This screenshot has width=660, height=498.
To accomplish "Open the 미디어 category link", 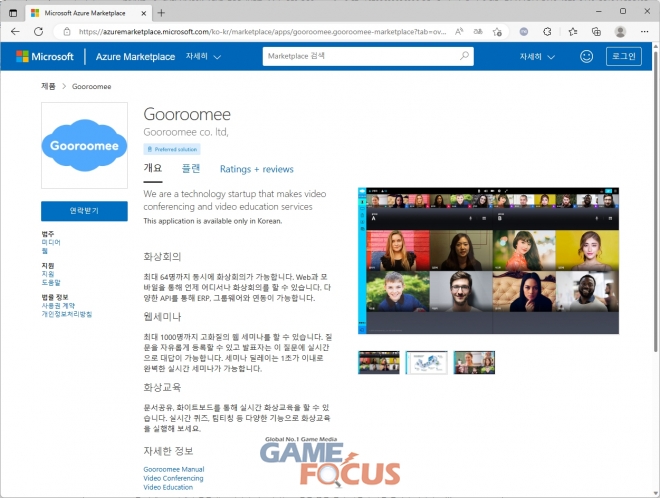I will pos(51,242).
